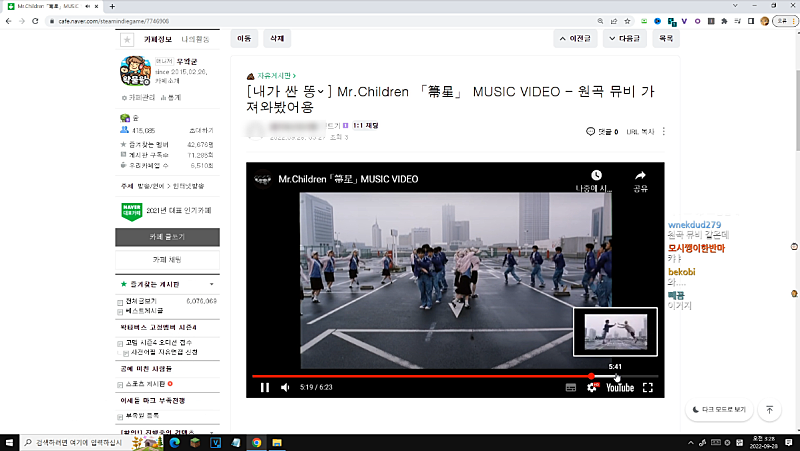The height and width of the screenshot is (451, 800).
Task: Go to the previous post with 이전글
Action: tap(581, 39)
